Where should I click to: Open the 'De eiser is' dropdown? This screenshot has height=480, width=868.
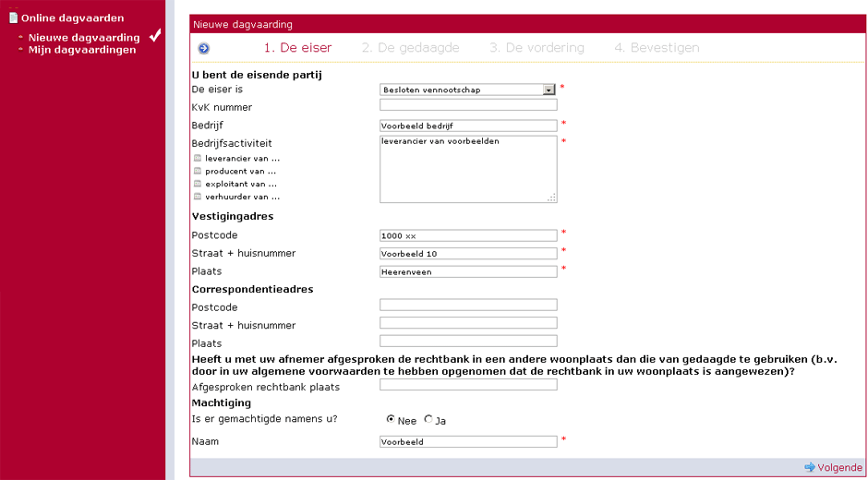(x=468, y=90)
